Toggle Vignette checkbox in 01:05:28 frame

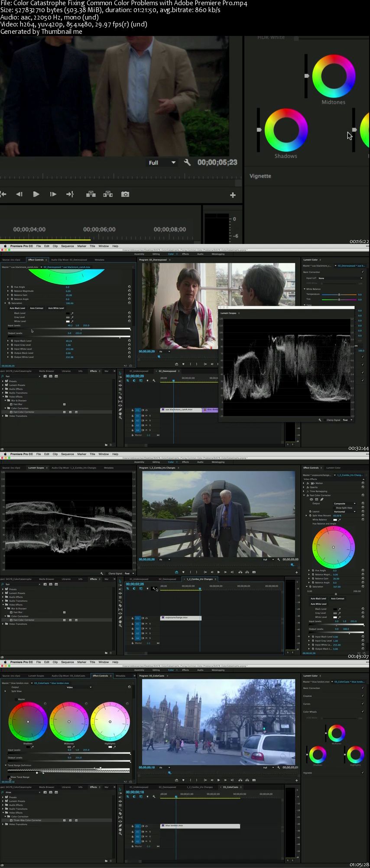(x=363, y=773)
